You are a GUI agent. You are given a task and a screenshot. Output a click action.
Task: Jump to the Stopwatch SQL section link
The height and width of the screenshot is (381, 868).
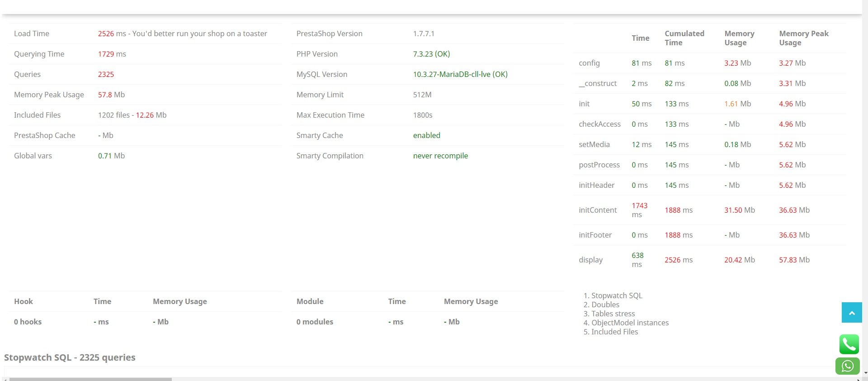617,295
